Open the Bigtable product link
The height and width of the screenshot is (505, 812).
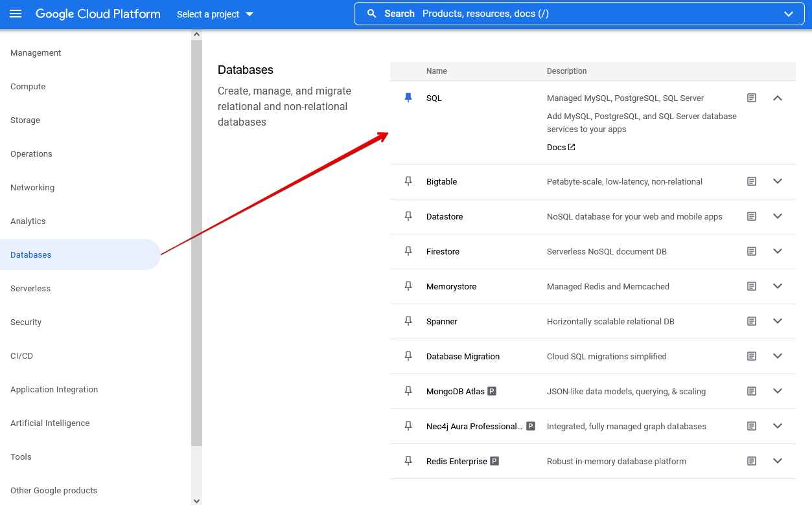point(442,182)
